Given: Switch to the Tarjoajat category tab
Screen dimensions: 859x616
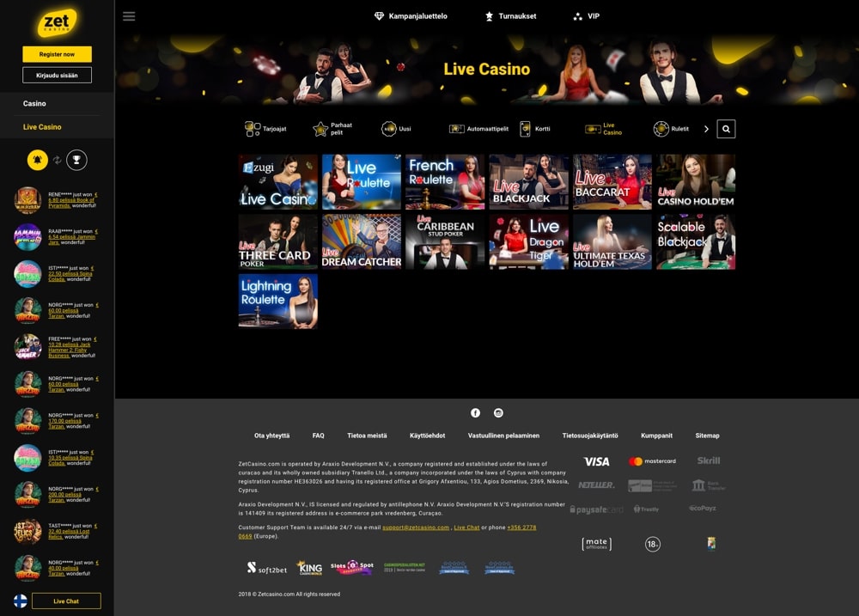Looking at the screenshot, I should pyautogui.click(x=265, y=129).
